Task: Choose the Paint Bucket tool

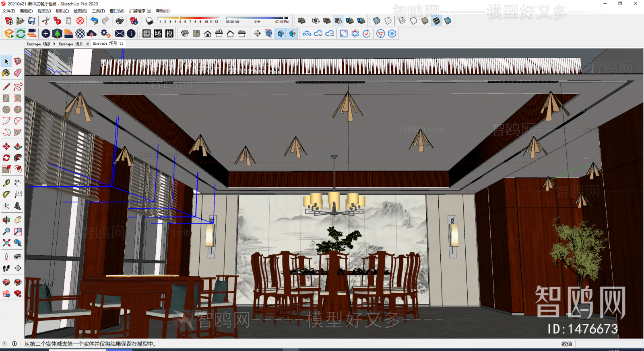Action: point(6,73)
